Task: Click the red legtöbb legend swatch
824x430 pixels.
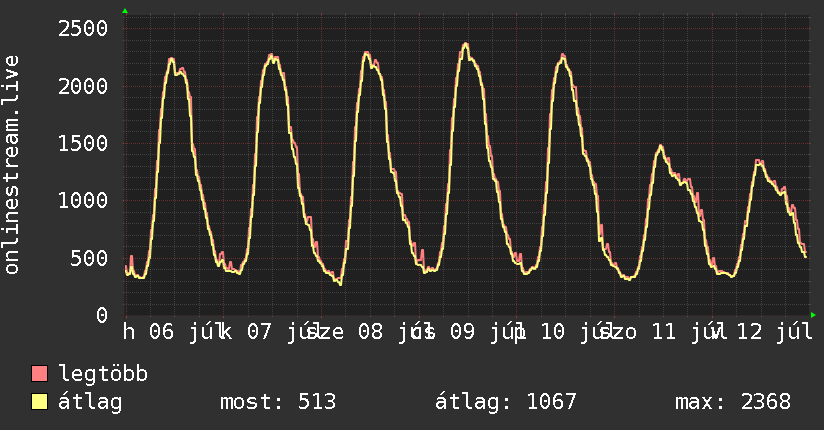Action: (x=39, y=374)
